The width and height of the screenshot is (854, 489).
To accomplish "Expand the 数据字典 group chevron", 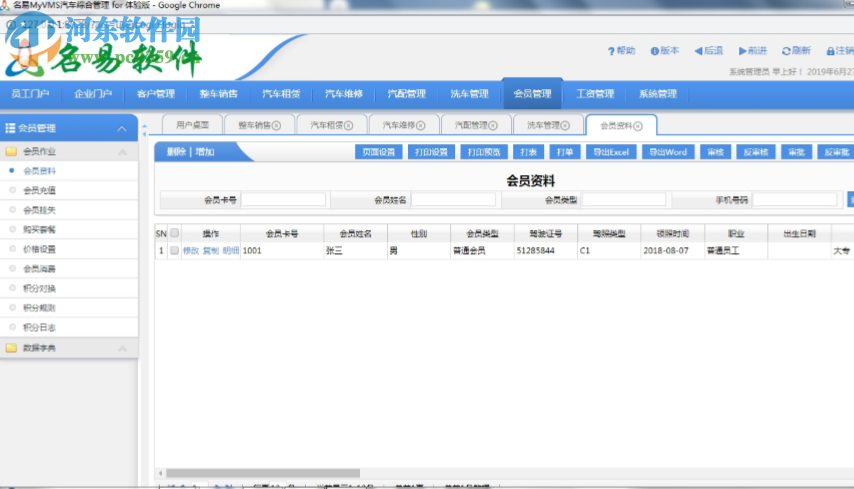I will tap(123, 349).
